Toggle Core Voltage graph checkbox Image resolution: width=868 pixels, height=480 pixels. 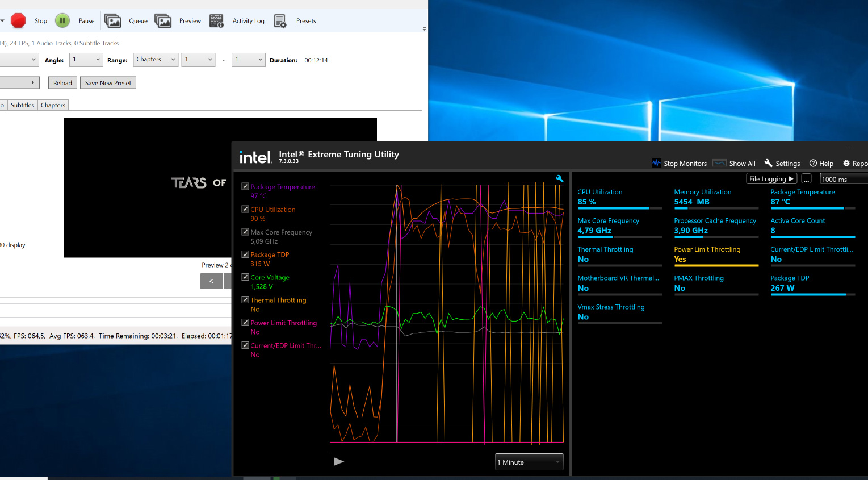(x=245, y=277)
